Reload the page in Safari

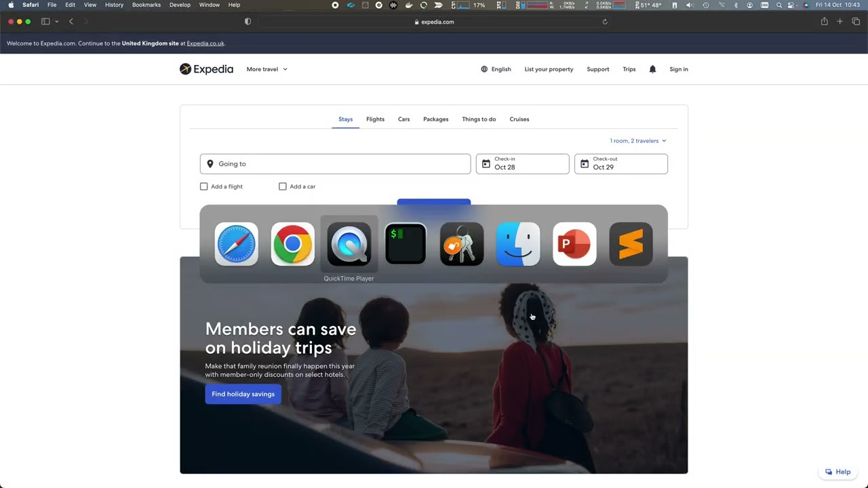[605, 22]
